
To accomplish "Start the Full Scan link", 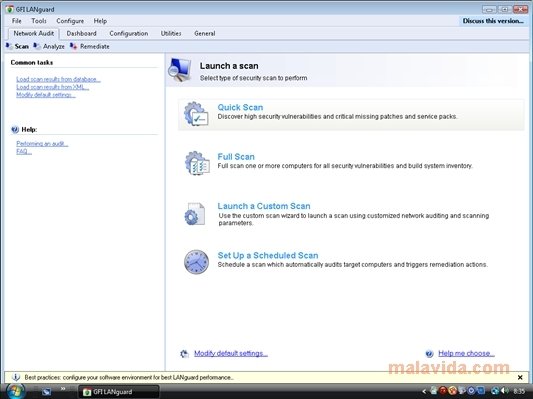I will coord(236,157).
